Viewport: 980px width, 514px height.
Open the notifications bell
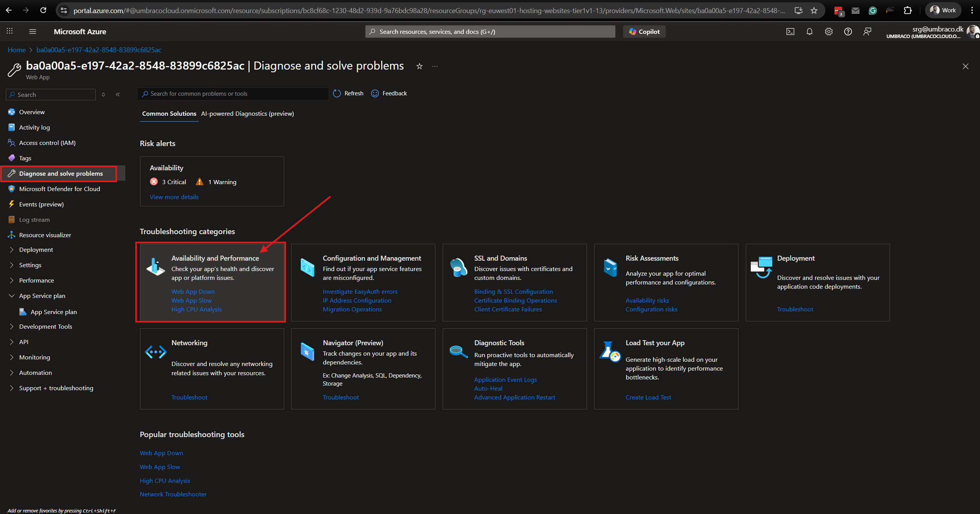tap(809, 32)
